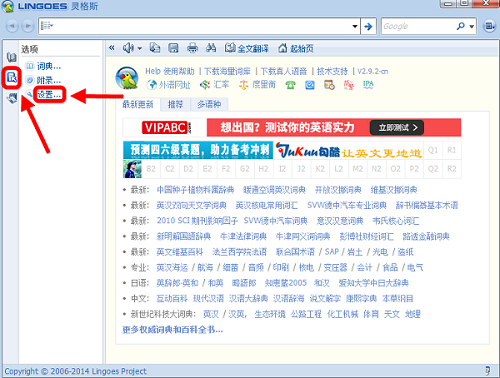Image resolution: width=500 pixels, height=378 pixels.
Task: Open 康熙字典 link
Action: coord(361,298)
